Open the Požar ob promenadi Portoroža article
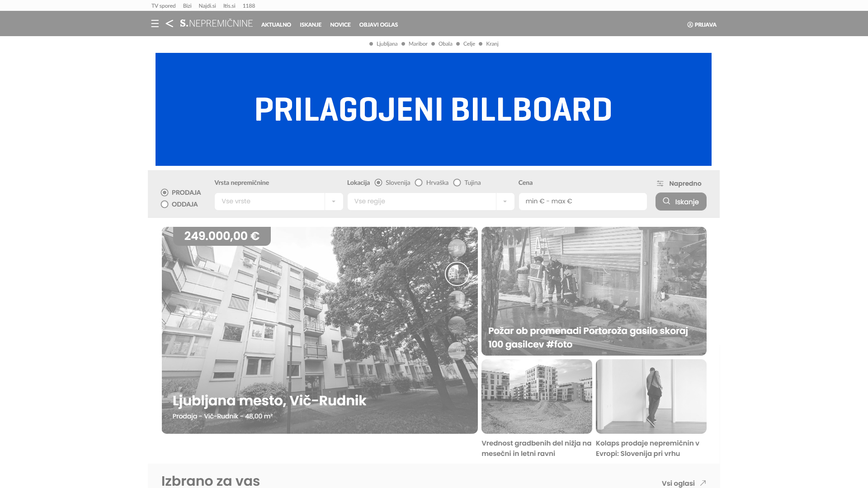This screenshot has height=488, width=868. [x=594, y=291]
